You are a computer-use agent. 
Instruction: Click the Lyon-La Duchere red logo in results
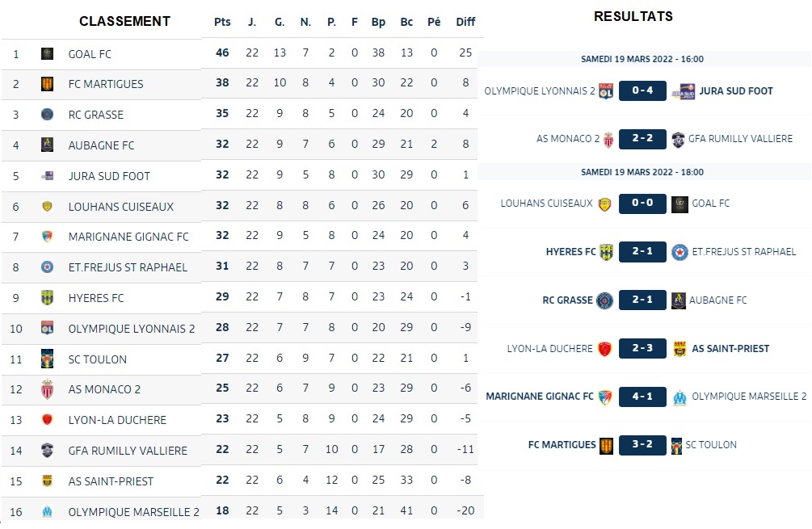(604, 349)
